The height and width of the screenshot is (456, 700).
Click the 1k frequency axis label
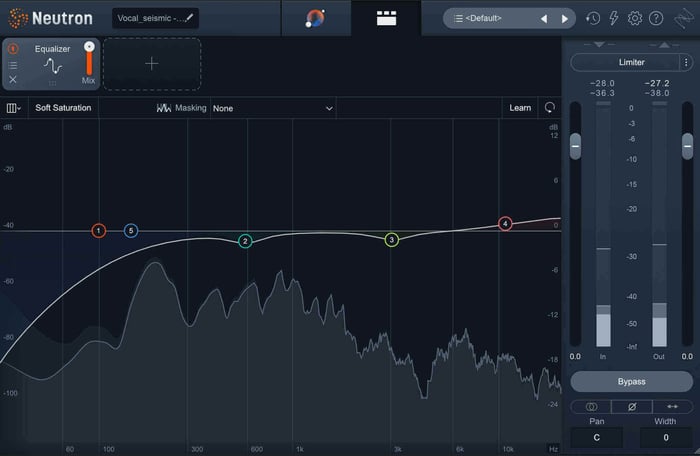click(300, 449)
